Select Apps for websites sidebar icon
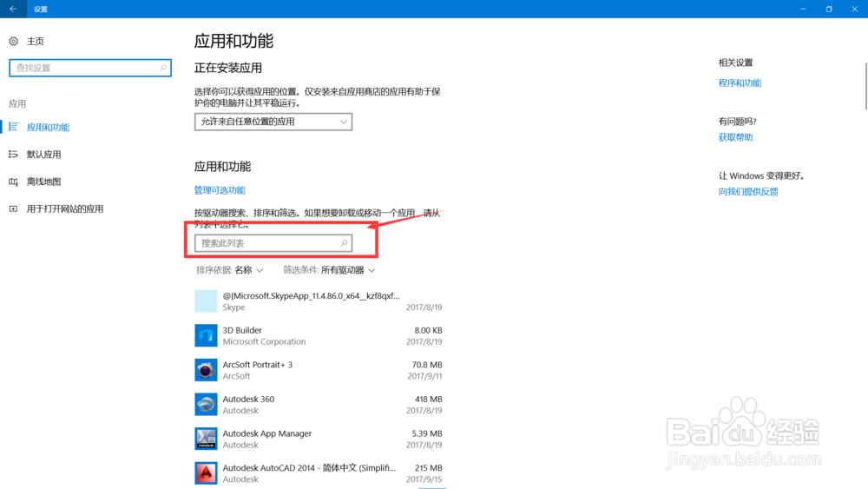The width and height of the screenshot is (868, 489). 13,208
